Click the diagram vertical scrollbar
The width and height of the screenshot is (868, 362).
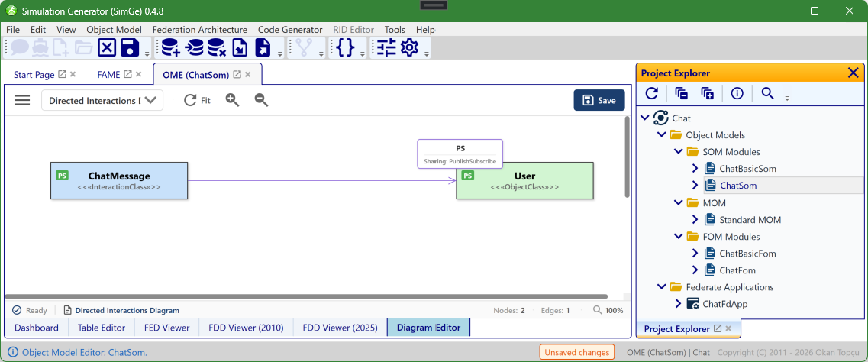627,157
